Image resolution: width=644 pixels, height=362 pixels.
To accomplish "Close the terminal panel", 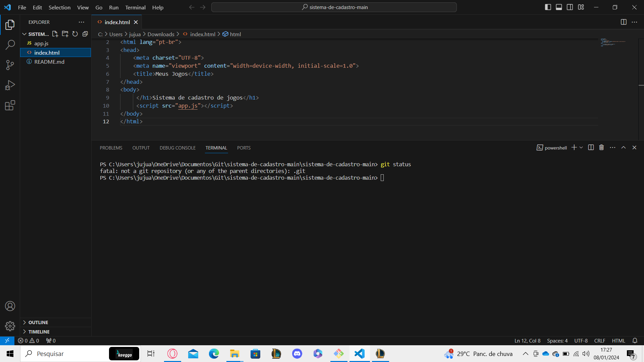I will (634, 147).
